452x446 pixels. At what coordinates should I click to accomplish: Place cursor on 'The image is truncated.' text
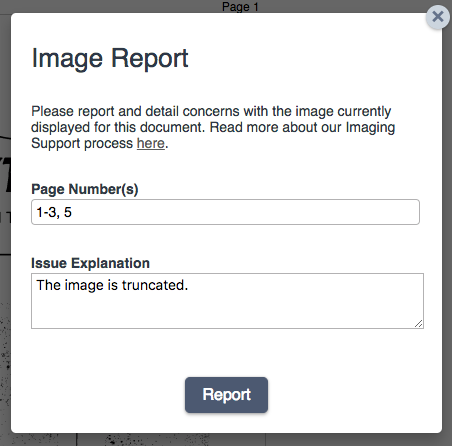pyautogui.click(x=112, y=285)
